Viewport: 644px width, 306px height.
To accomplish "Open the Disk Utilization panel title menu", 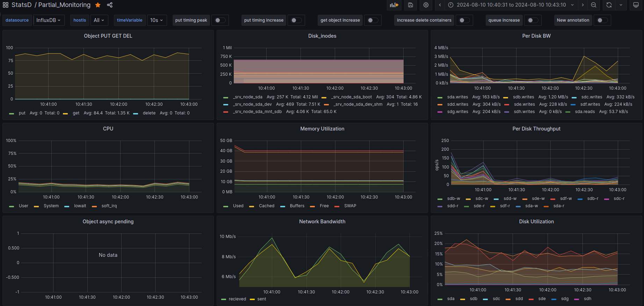I will (536, 222).
